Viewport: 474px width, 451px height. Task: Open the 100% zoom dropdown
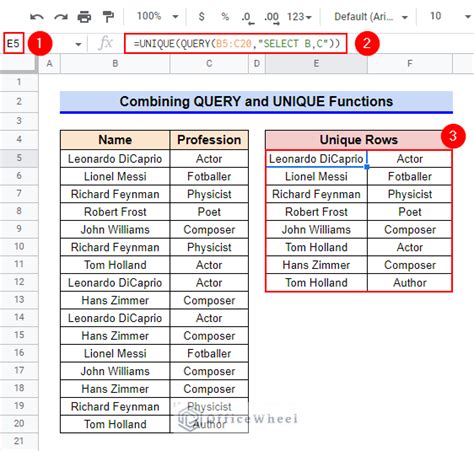157,16
